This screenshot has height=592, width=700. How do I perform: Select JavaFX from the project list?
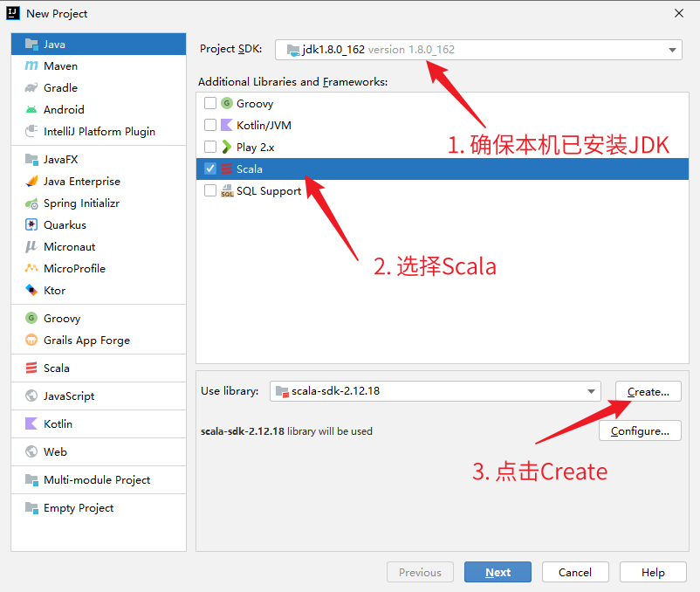pos(60,160)
